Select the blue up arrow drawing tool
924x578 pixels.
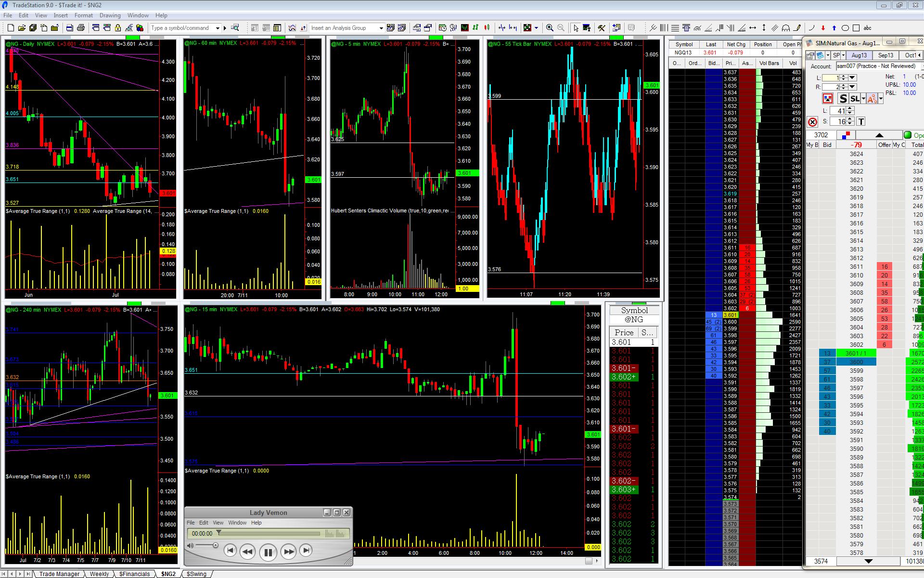tap(834, 28)
